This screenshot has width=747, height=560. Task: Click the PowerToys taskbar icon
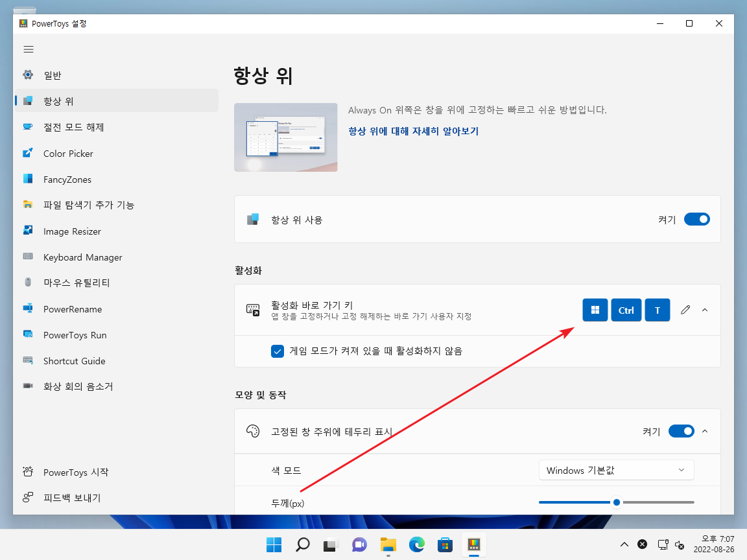click(x=473, y=544)
